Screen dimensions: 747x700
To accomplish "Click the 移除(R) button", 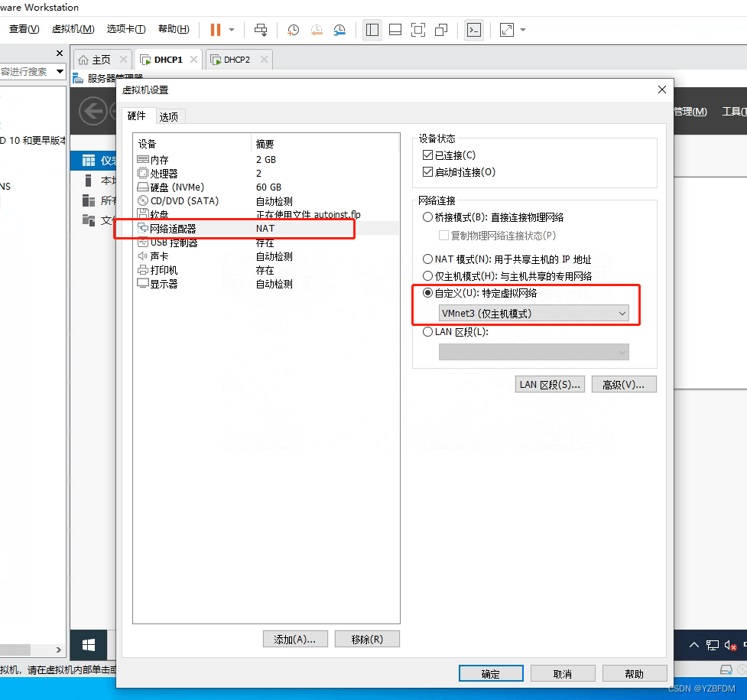I will 367,639.
